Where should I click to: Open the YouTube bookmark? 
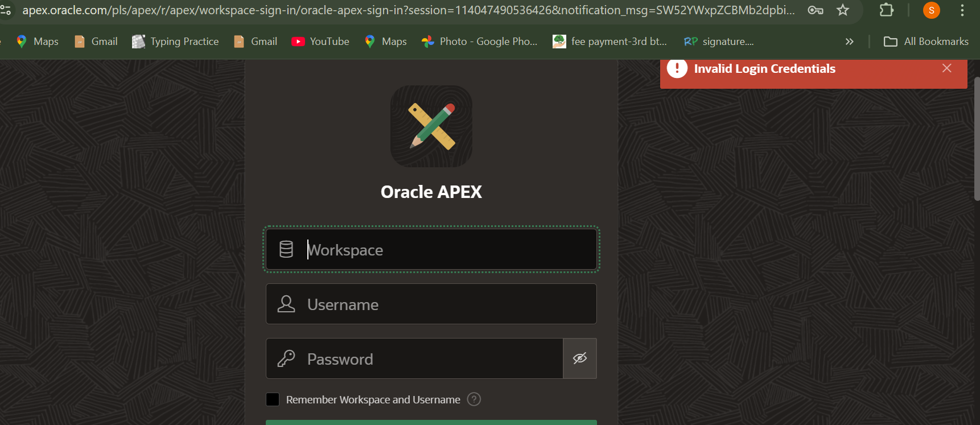[x=320, y=42]
